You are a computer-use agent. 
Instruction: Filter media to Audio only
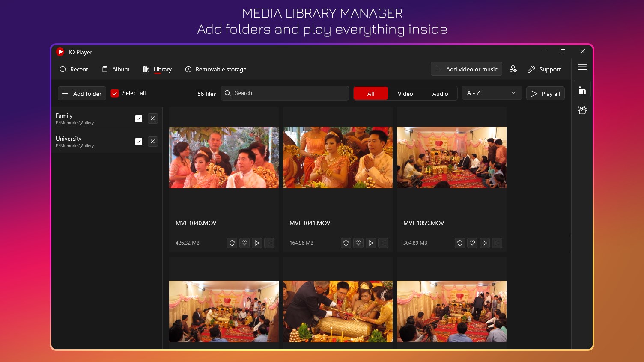tap(440, 94)
